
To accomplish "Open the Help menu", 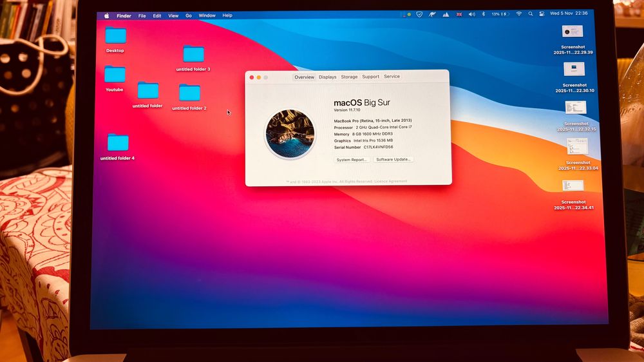I will (227, 15).
